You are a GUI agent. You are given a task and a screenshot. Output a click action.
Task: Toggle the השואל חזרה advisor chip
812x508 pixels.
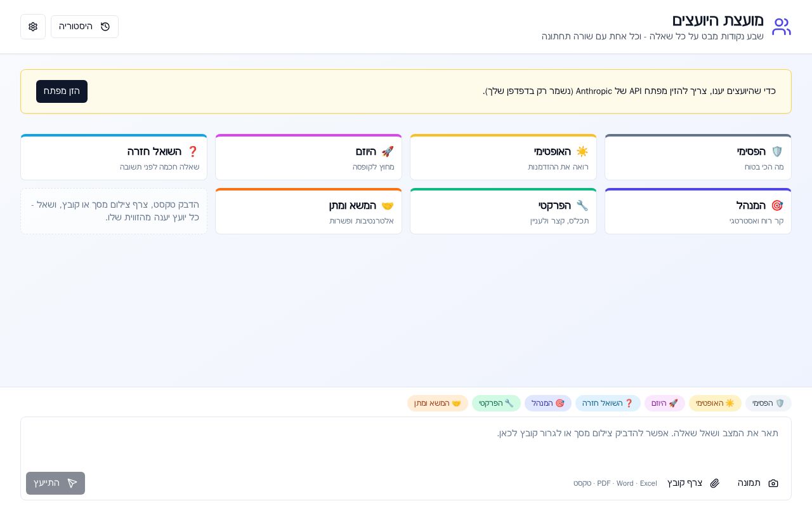(x=608, y=403)
